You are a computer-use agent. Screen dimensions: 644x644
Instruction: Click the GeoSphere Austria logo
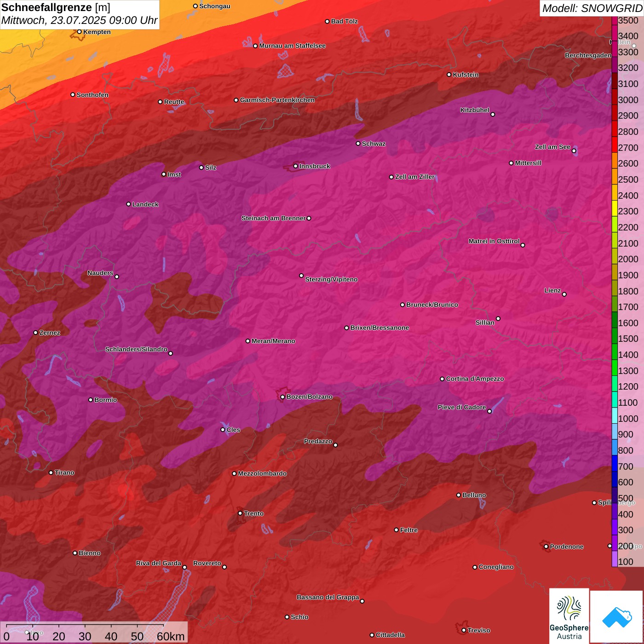[x=569, y=616]
